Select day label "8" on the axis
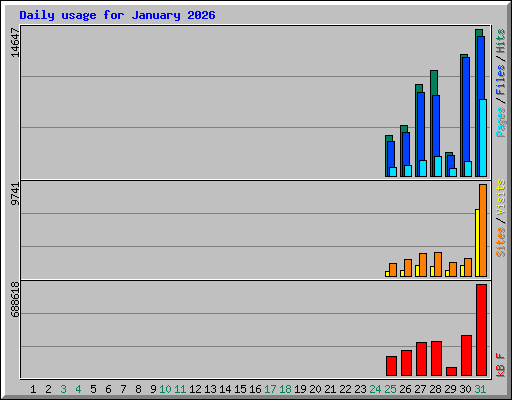This screenshot has height=400, width=512. (x=138, y=389)
